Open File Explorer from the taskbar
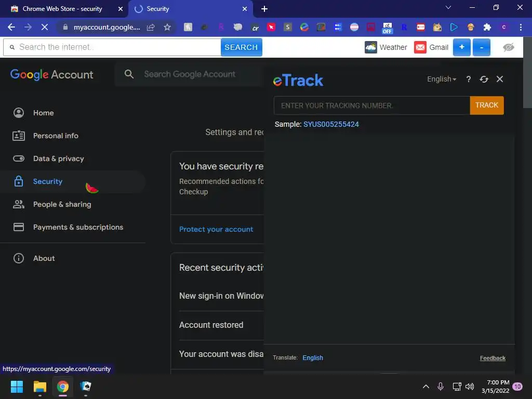Image resolution: width=532 pixels, height=399 pixels. coord(39,387)
